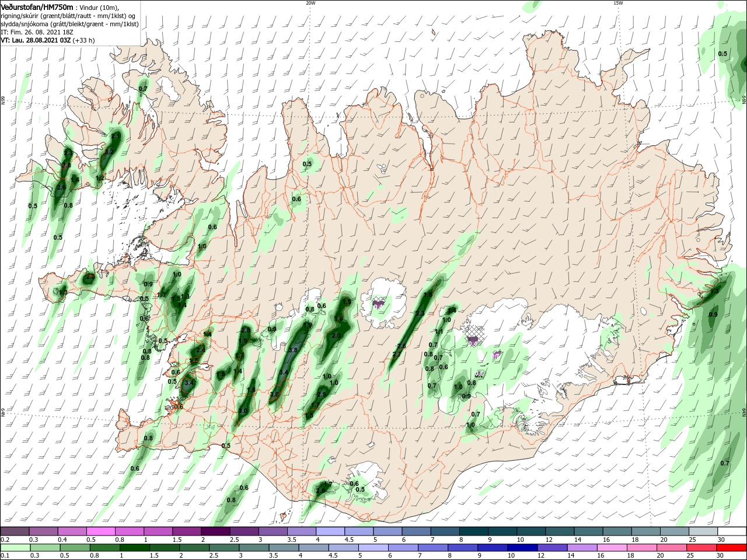The image size is (747, 560).
Task: Select the 'IT: Fim. 26. 08. 2021 18Z' line
Action: click(x=36, y=32)
